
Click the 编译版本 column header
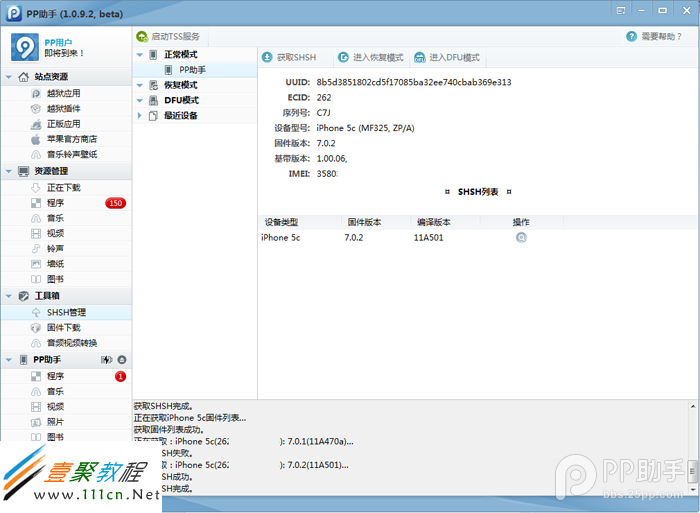pyautogui.click(x=446, y=222)
